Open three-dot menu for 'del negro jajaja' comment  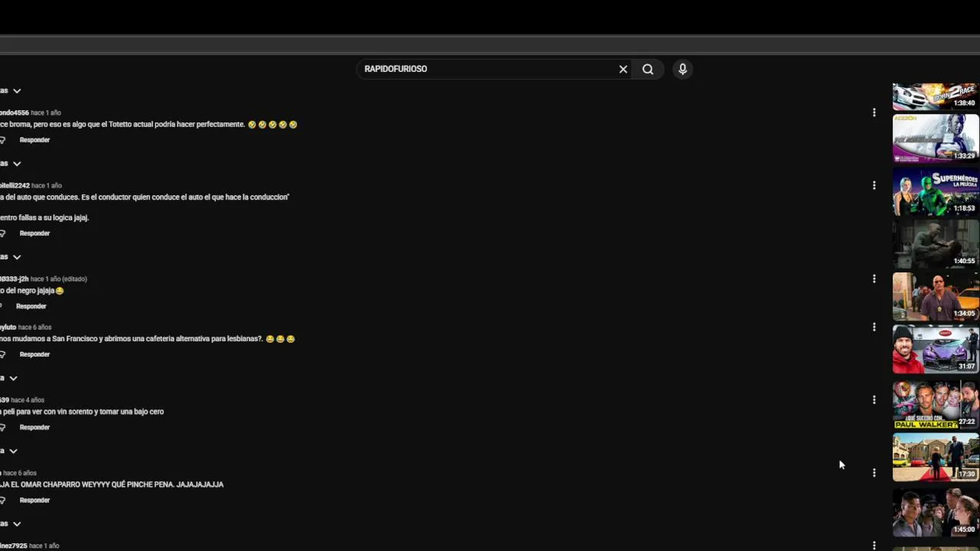pyautogui.click(x=874, y=279)
